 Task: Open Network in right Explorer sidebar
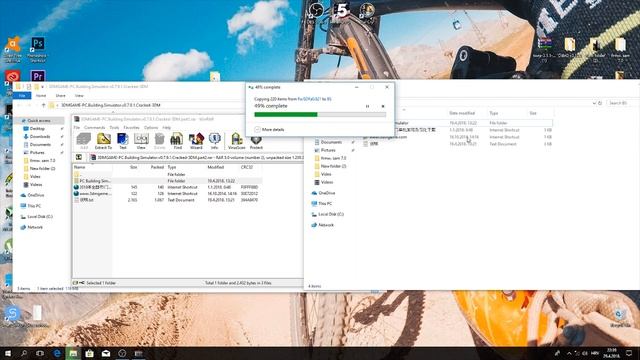tap(326, 225)
